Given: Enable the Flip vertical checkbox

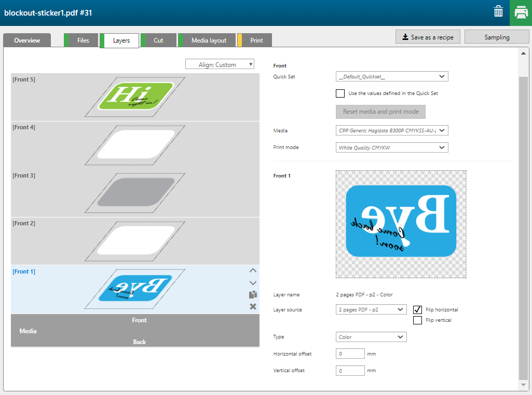Looking at the screenshot, I should tap(417, 320).
